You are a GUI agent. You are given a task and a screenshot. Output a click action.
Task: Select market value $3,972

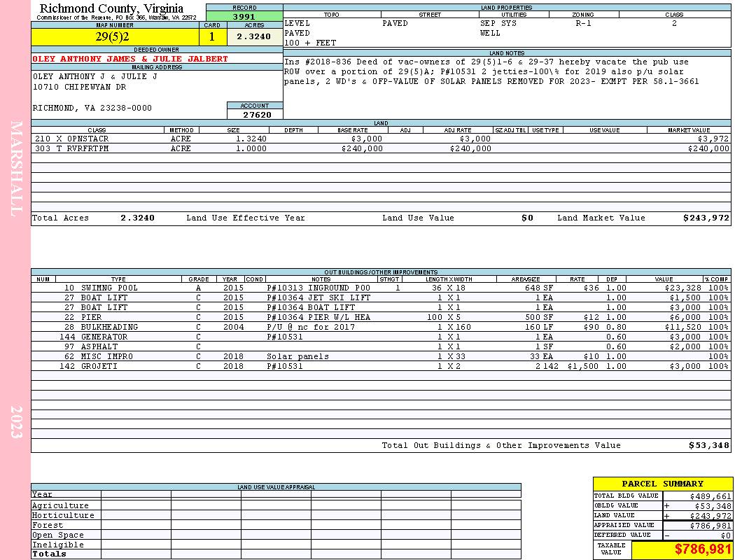pyautogui.click(x=713, y=139)
